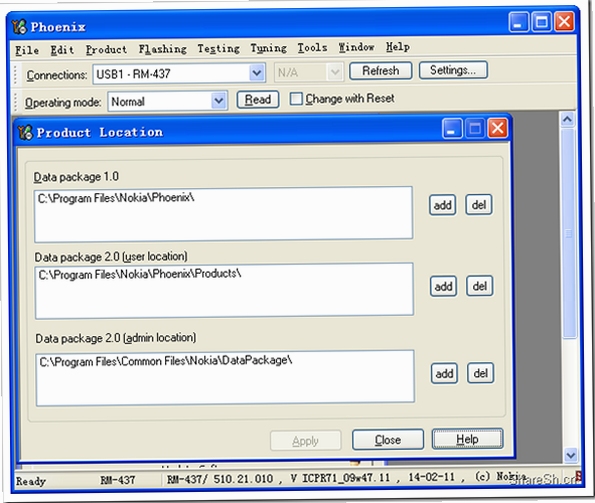Click firmware version 510.21.010 in status bar
Image resolution: width=595 pixels, height=503 pixels.
click(243, 479)
